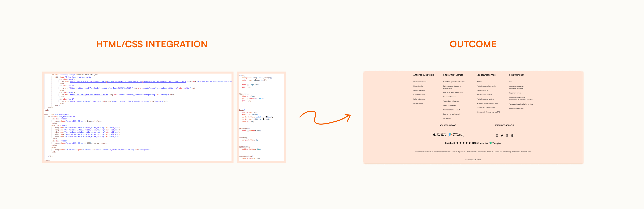Image resolution: width=644 pixels, height=209 pixels.
Task: Open 'Dépôt gratuit d'emploi pour les TPE' link
Action: coord(488,112)
